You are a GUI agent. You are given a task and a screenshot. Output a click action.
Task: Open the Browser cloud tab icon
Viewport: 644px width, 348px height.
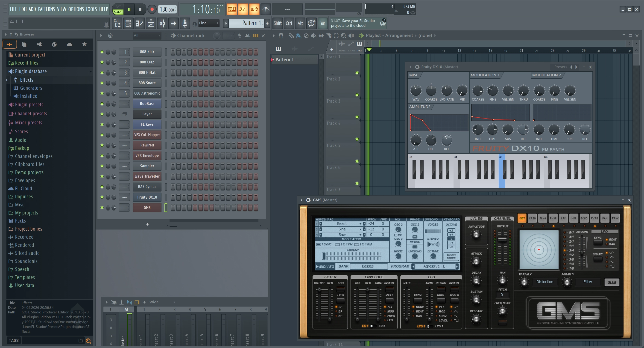[69, 44]
